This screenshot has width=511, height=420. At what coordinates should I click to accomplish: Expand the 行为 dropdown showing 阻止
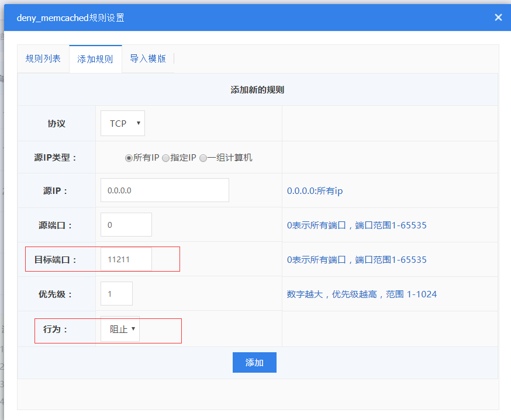[120, 329]
